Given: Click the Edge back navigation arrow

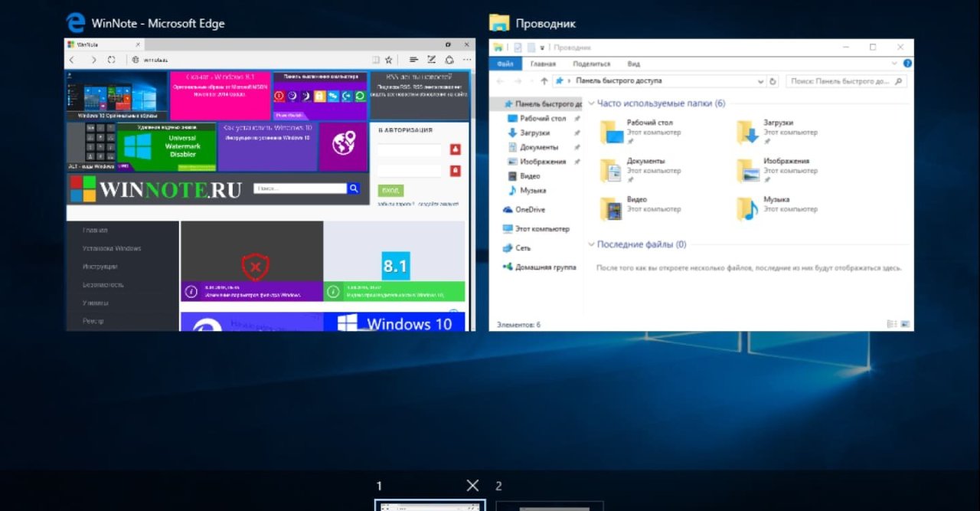Looking at the screenshot, I should (71, 60).
